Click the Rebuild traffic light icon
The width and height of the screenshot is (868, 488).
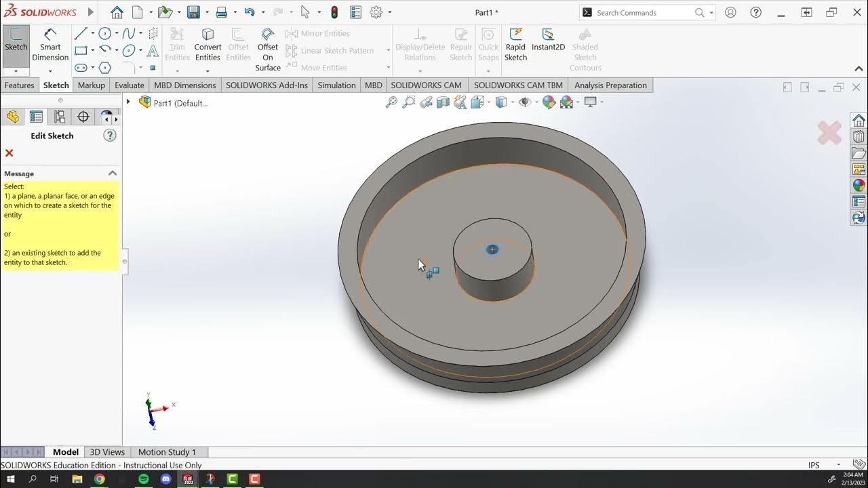(x=334, y=12)
